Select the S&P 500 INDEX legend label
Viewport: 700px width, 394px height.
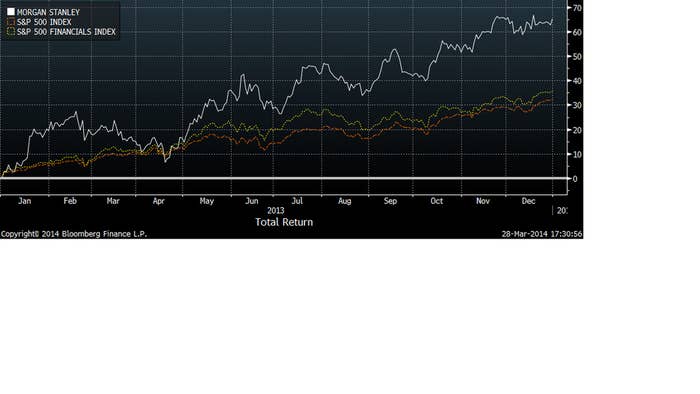[x=44, y=22]
